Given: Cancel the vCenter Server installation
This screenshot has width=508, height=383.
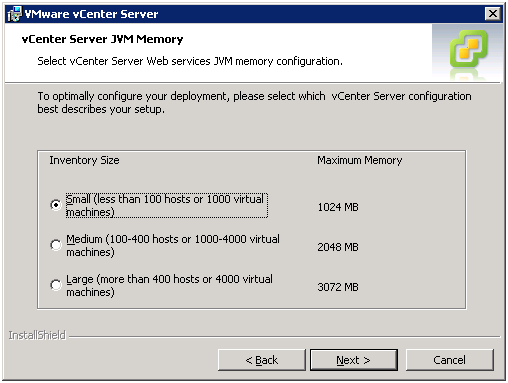Looking at the screenshot, I should tap(449, 360).
